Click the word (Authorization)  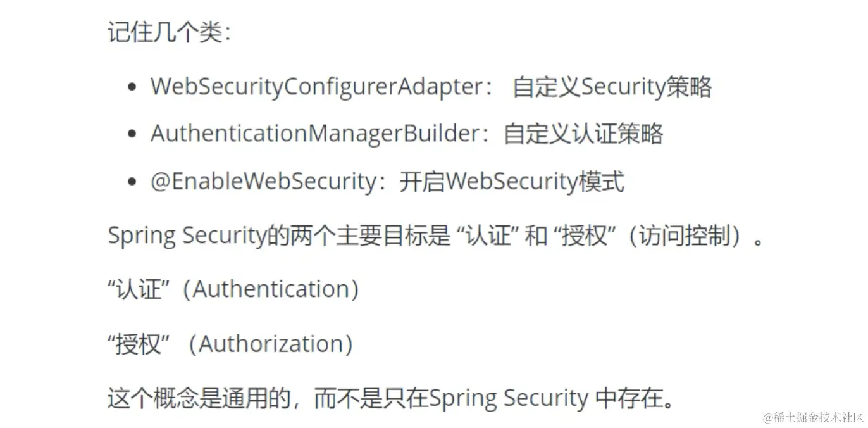point(275,344)
